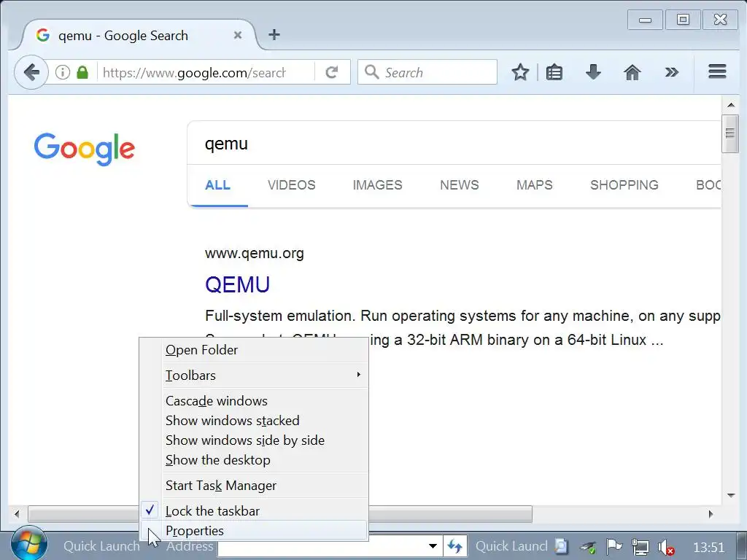Click the vertical scrollbar down arrow
747x560 pixels.
click(x=731, y=496)
